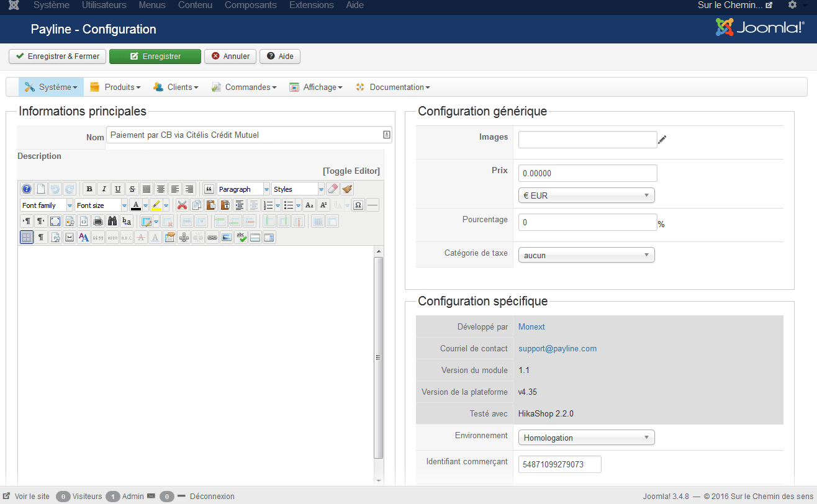Toggle bold formatting in editor
The height and width of the screenshot is (504, 817).
90,189
